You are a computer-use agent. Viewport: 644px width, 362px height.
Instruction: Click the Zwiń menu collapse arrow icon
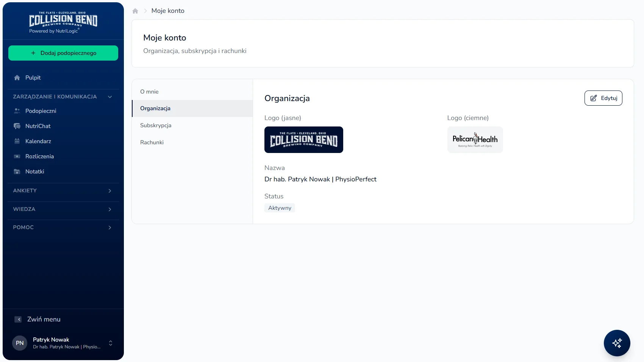tap(18, 319)
